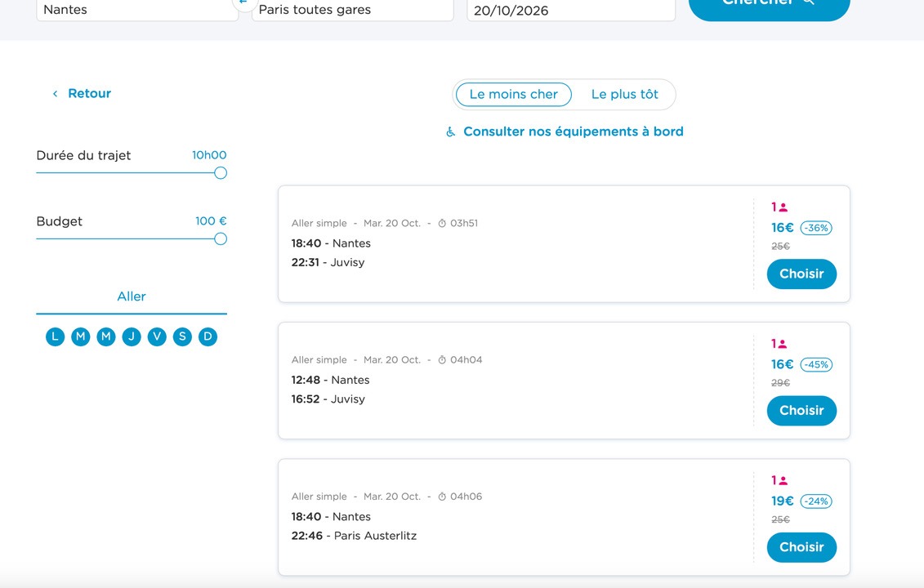
Task: Sort results by 'Le plus tôt'
Action: pyautogui.click(x=624, y=94)
